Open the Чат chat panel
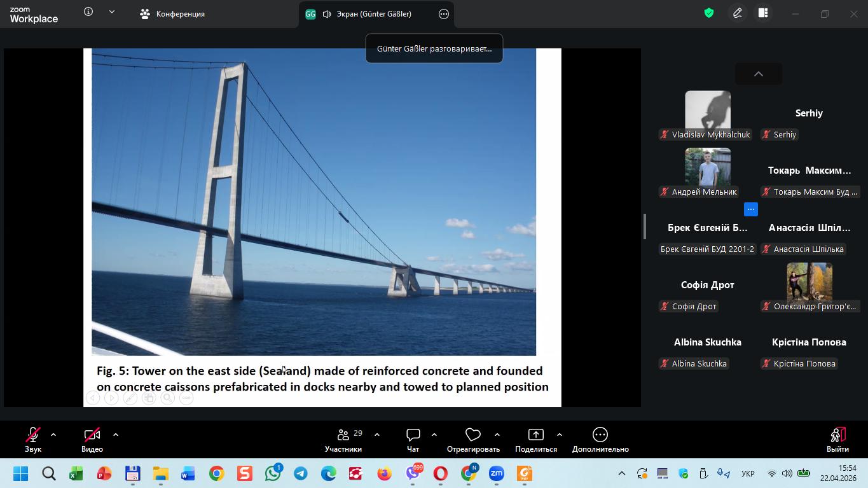 (x=413, y=435)
